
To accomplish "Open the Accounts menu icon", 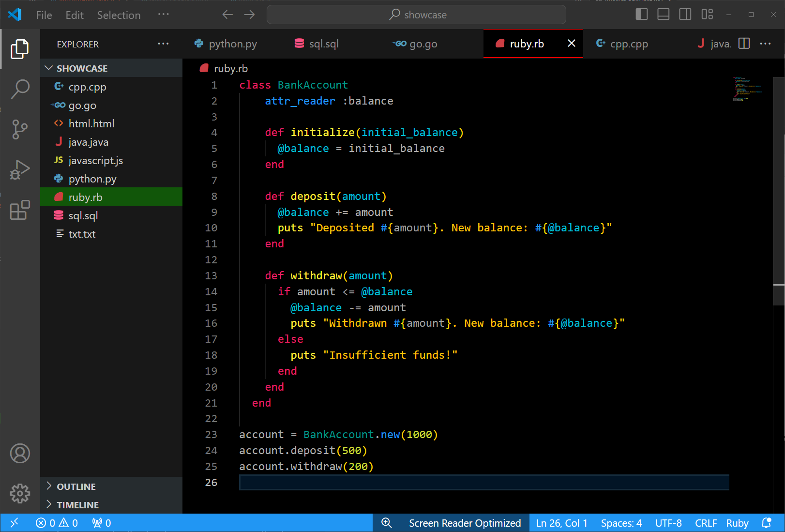I will (x=20, y=454).
